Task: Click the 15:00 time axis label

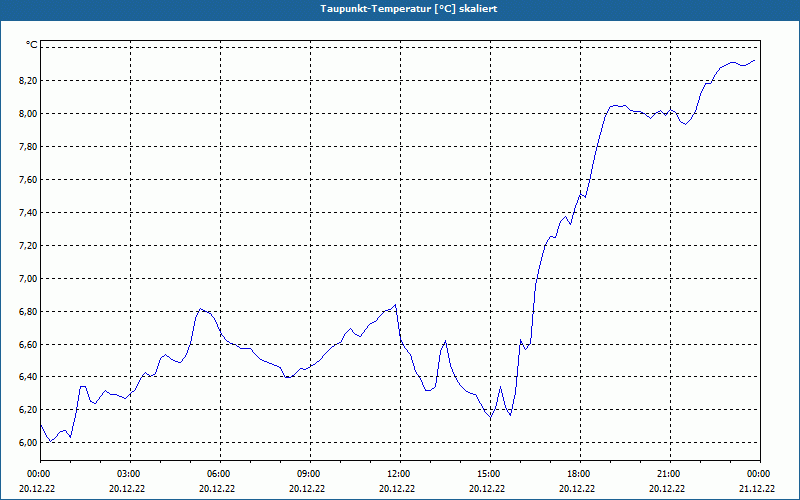Action: (490, 474)
